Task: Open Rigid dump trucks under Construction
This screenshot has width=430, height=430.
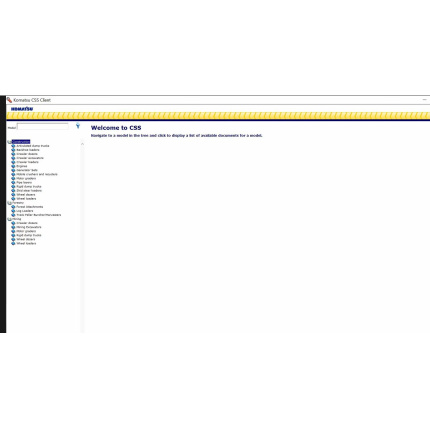Action: click(29, 187)
